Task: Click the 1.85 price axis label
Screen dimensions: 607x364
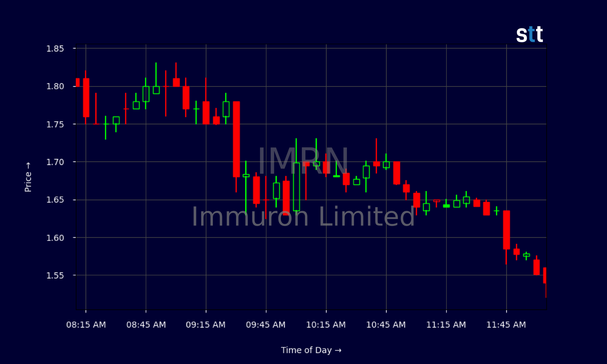Action: (x=55, y=49)
